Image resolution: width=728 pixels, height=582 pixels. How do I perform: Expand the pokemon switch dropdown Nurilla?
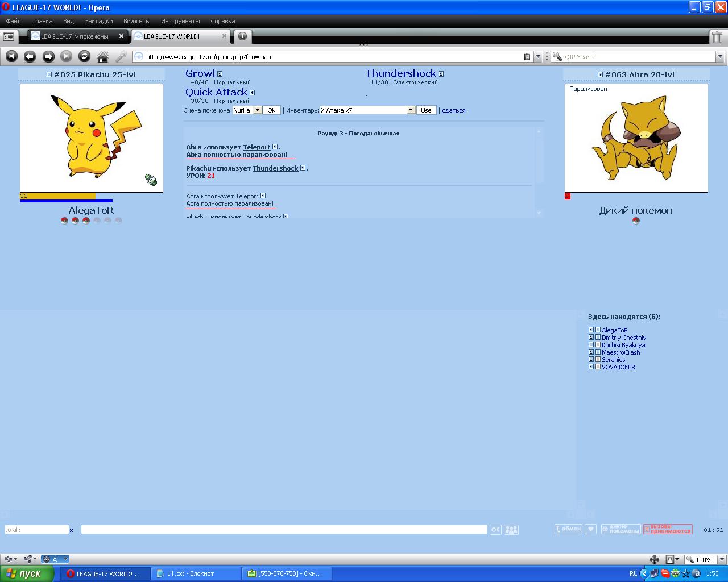(257, 110)
